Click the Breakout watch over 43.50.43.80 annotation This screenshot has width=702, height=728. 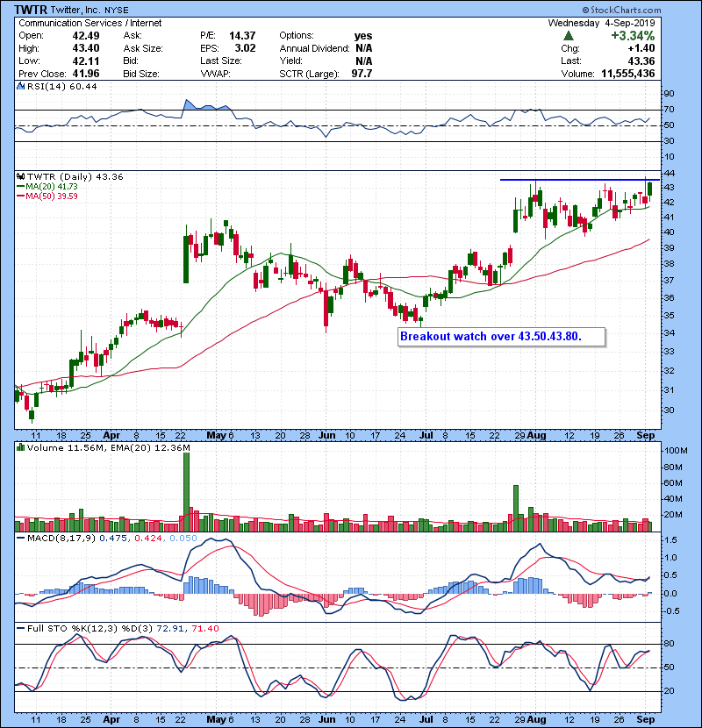point(502,337)
